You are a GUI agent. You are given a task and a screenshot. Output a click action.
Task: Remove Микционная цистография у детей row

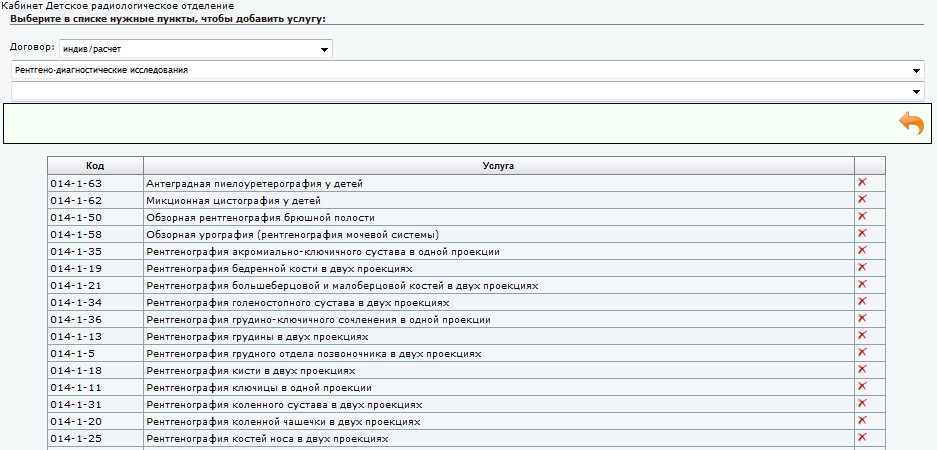pos(862,200)
